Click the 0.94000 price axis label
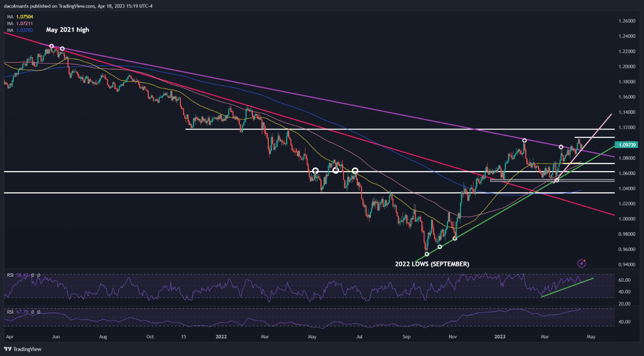Screen dimensions: 644x356 click(x=628, y=265)
